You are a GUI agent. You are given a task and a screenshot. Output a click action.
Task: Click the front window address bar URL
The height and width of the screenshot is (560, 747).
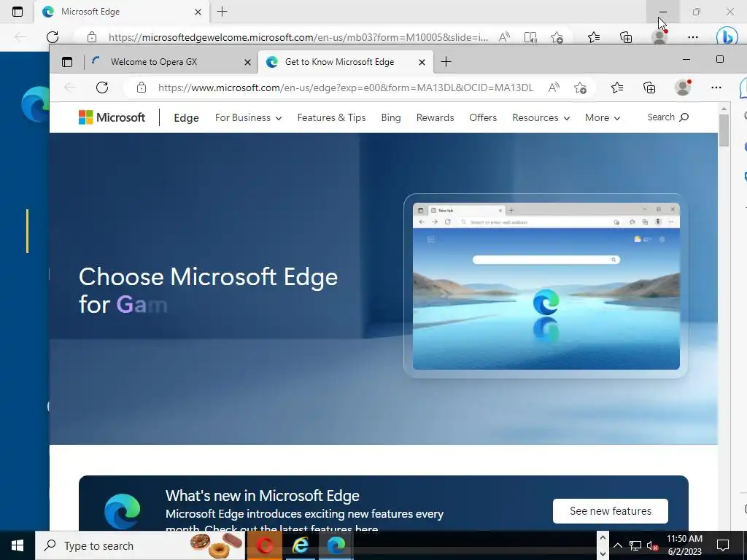click(346, 87)
